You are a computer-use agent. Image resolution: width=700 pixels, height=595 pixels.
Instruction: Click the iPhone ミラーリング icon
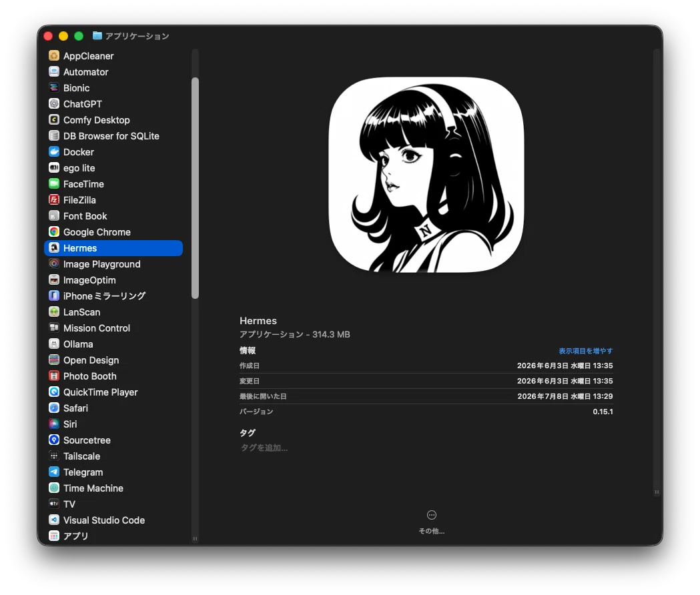[x=54, y=296]
